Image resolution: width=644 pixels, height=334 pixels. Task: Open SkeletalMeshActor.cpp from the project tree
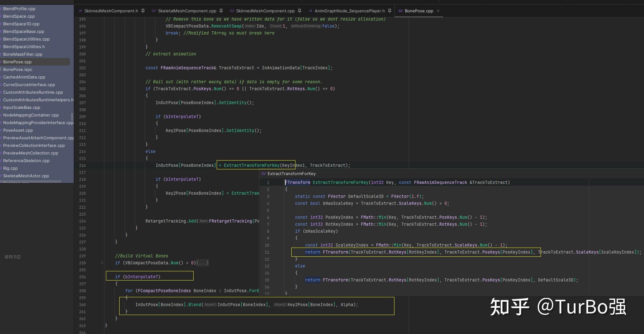[x=26, y=176]
